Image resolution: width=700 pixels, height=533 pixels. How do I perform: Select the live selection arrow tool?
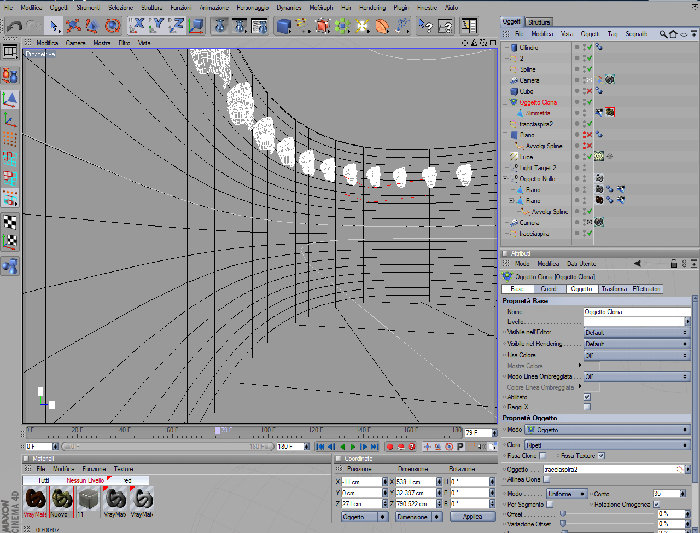[x=54, y=26]
